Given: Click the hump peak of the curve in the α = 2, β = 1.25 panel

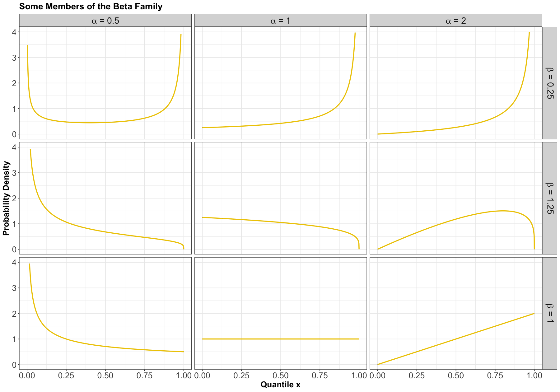Looking at the screenshot, I should point(502,211).
